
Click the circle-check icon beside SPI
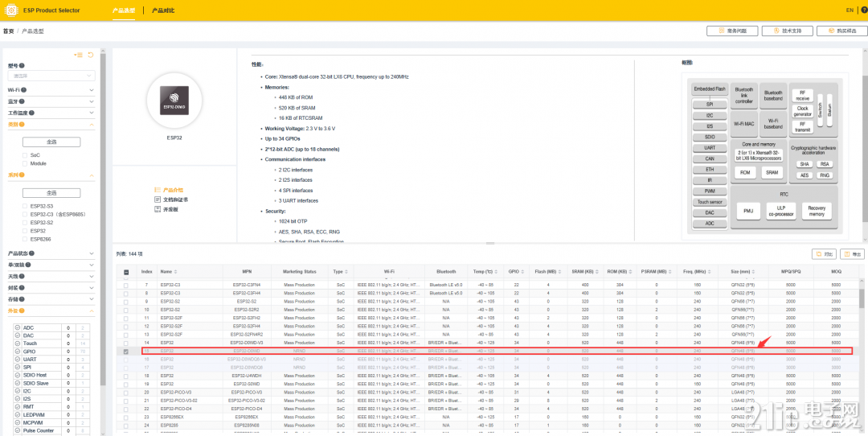click(18, 368)
